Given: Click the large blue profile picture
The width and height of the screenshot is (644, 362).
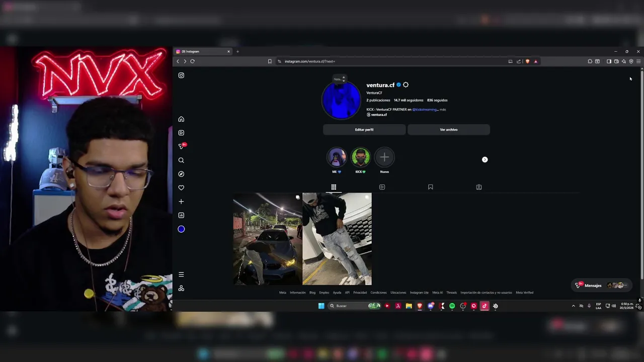Looking at the screenshot, I should point(341,101).
